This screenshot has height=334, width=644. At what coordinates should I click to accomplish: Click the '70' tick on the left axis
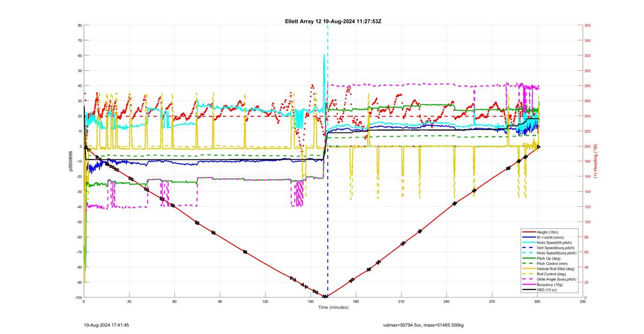pyautogui.click(x=79, y=40)
